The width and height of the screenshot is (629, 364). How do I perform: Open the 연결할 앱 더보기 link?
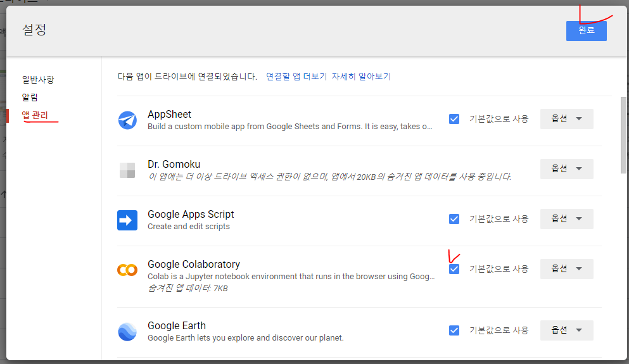(296, 77)
